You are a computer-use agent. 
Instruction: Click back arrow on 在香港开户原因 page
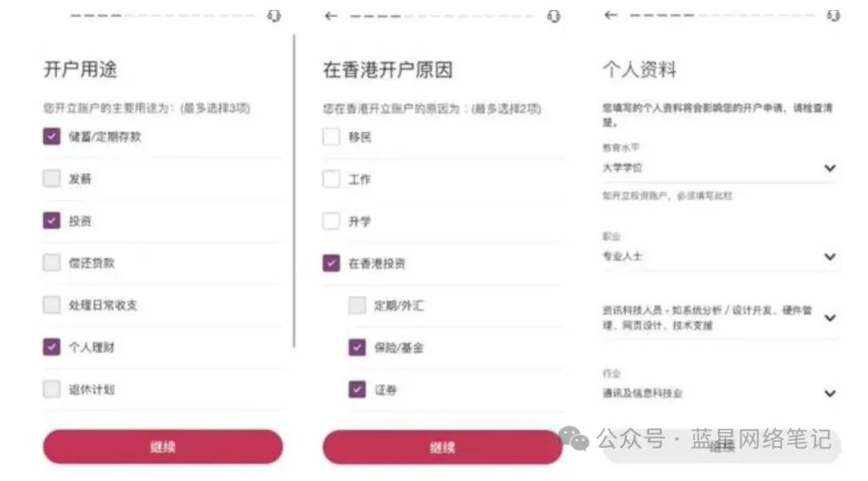pos(331,16)
